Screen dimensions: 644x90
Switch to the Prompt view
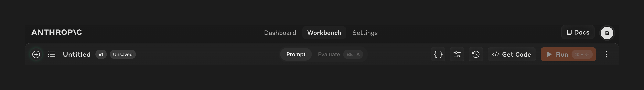tap(296, 54)
